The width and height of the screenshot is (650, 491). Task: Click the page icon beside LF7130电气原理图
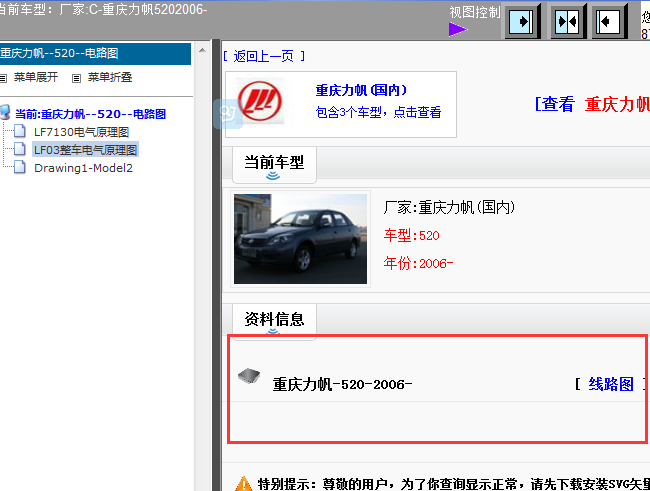pyautogui.click(x=20, y=131)
